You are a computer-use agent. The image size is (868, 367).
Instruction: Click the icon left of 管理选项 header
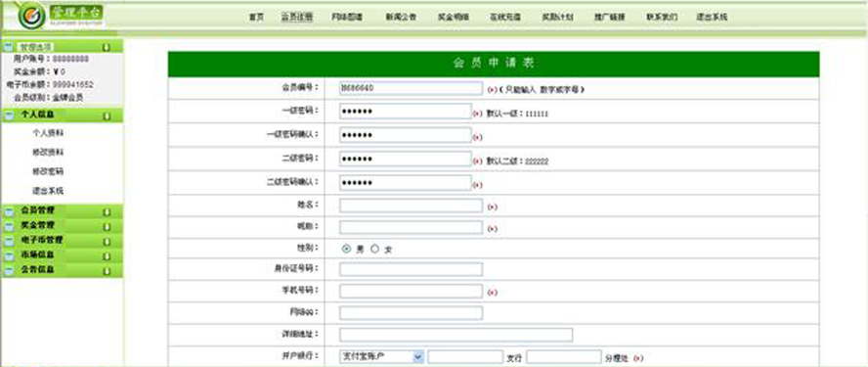(x=8, y=47)
